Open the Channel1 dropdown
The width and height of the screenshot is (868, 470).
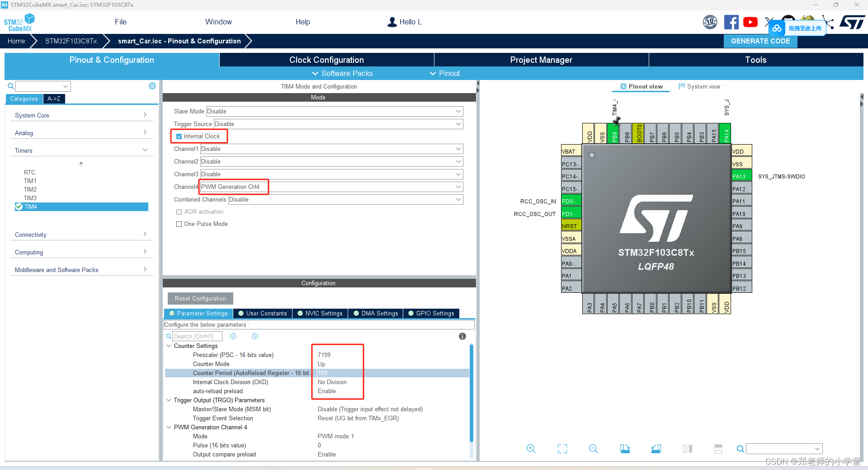332,149
